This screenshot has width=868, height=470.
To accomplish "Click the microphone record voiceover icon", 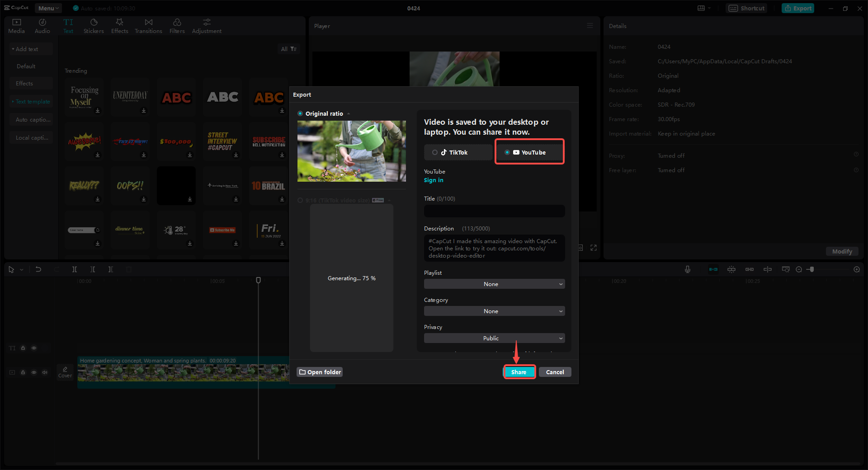I will [x=688, y=269].
